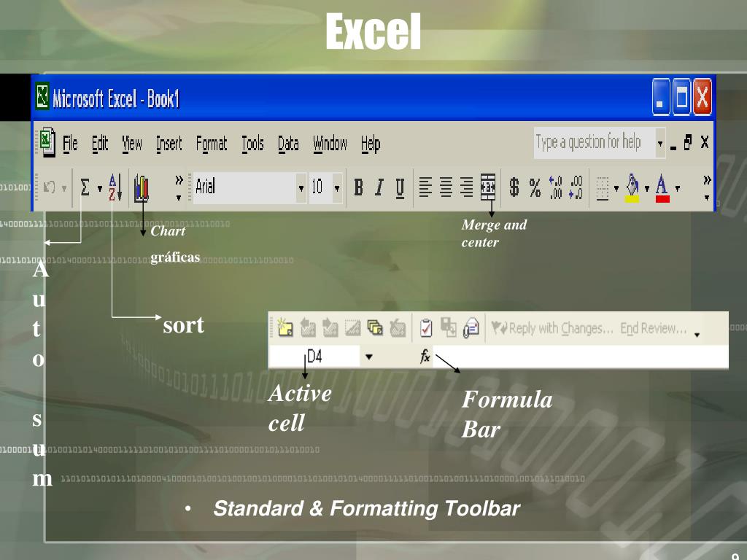Open the Chart Wizard icon
The image size is (747, 560).
[141, 188]
